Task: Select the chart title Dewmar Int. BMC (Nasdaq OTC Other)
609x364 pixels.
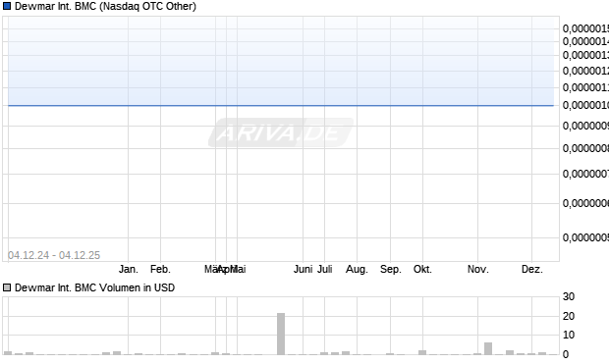Action: point(105,6)
